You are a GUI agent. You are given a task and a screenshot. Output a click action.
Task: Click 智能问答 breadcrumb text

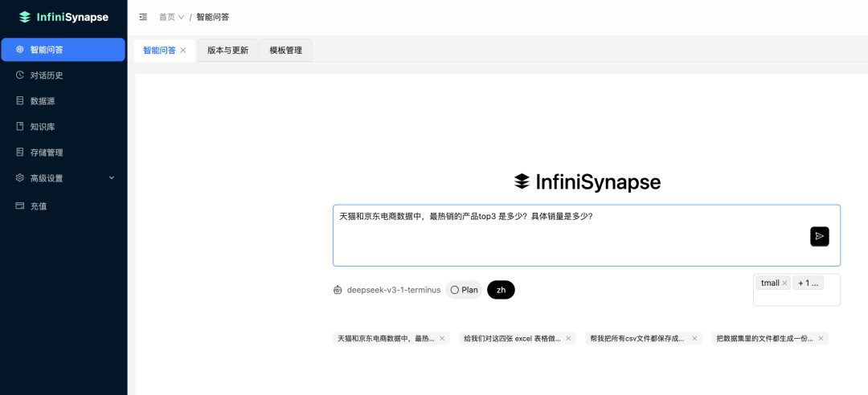212,17
